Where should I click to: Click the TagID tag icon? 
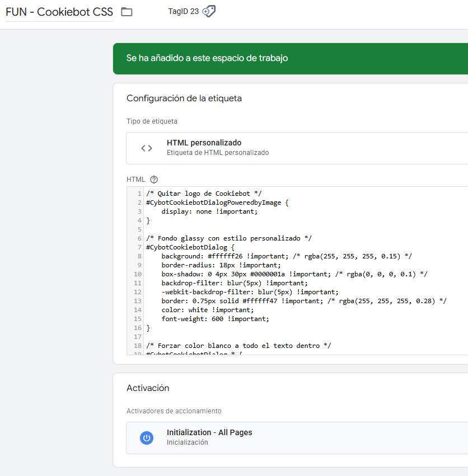pyautogui.click(x=209, y=11)
